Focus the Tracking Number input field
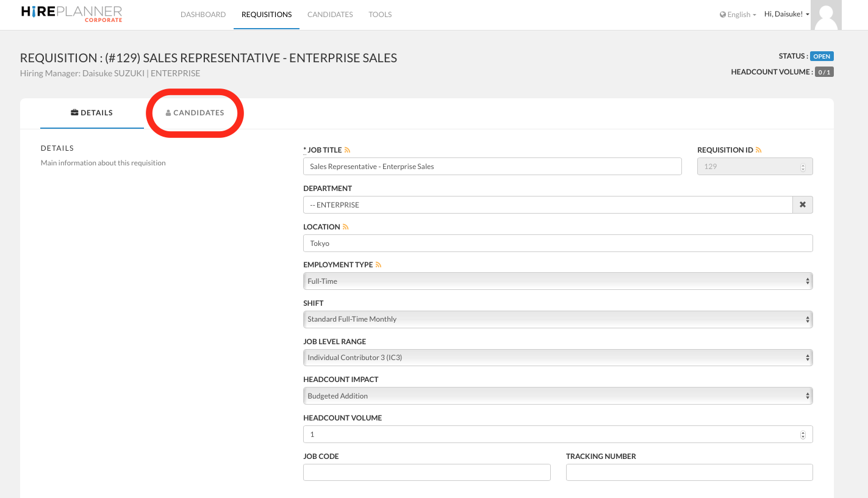 coord(689,472)
